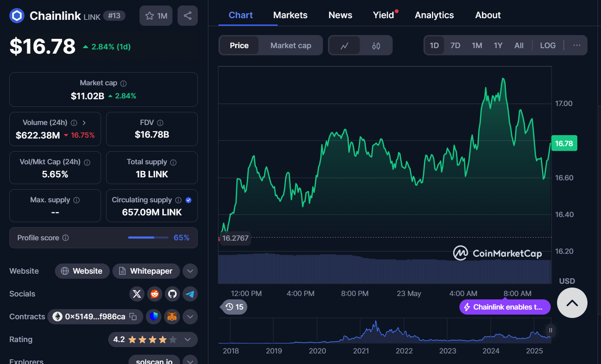
Task: Open the Analytics tab
Action: pos(434,15)
